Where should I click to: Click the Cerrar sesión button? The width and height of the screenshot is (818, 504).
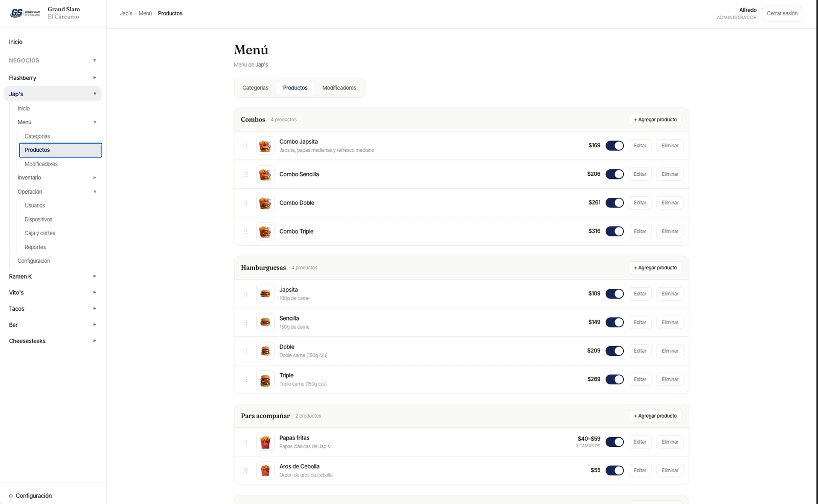pyautogui.click(x=782, y=13)
